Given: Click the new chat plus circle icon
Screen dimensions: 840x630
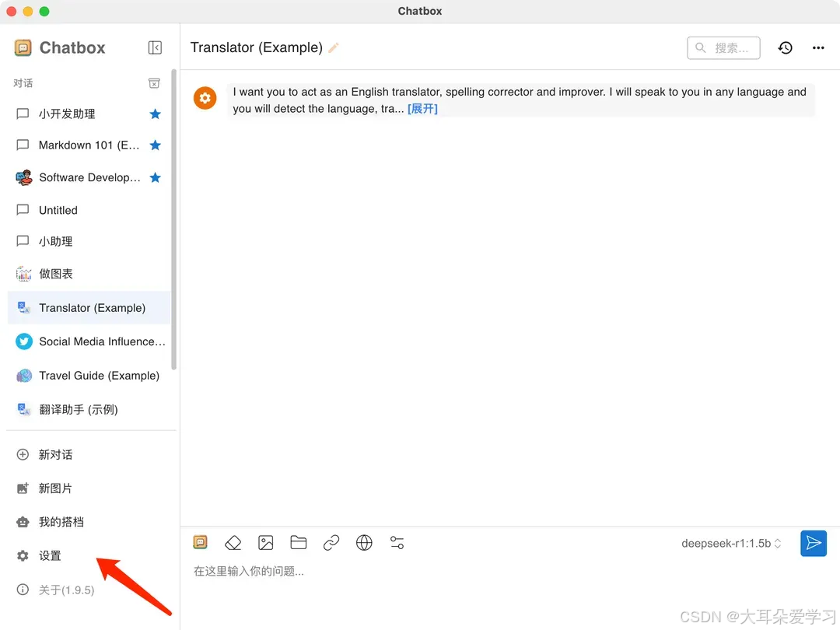Looking at the screenshot, I should coord(23,455).
